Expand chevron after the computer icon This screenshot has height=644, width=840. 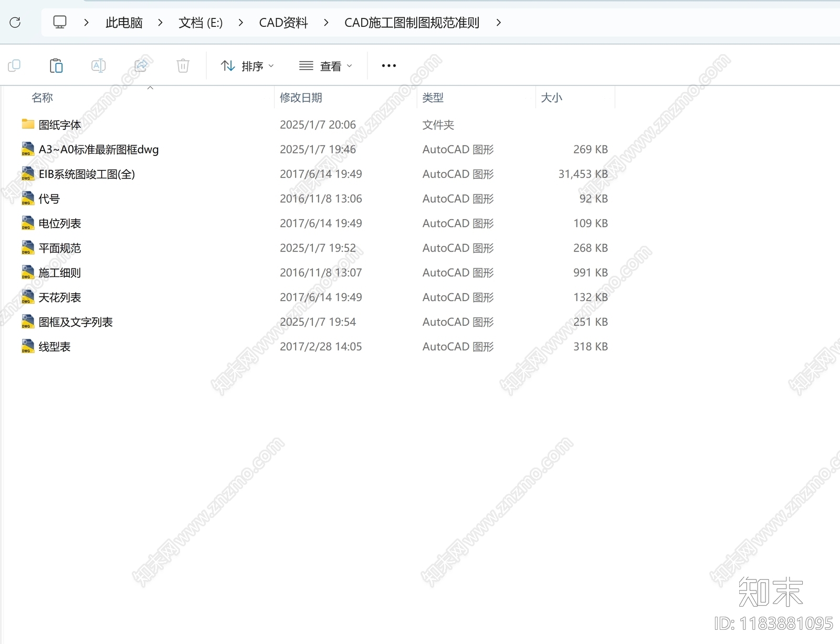pyautogui.click(x=86, y=23)
